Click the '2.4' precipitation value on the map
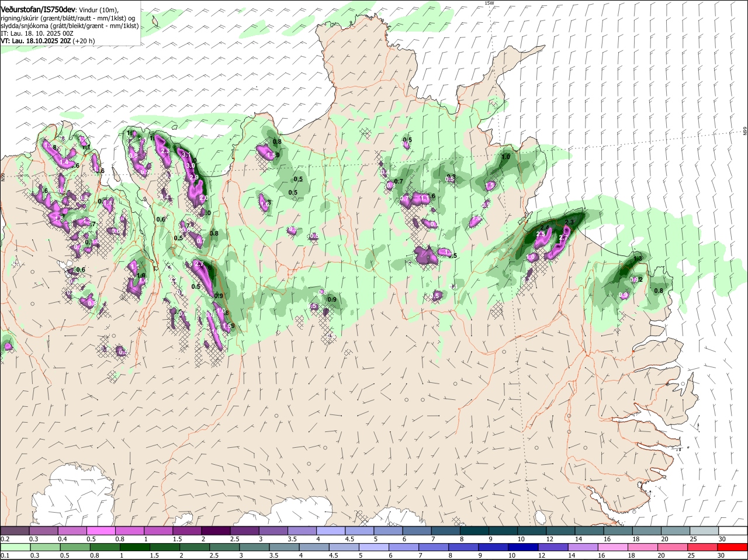This screenshot has height=560, width=748. 545,227
